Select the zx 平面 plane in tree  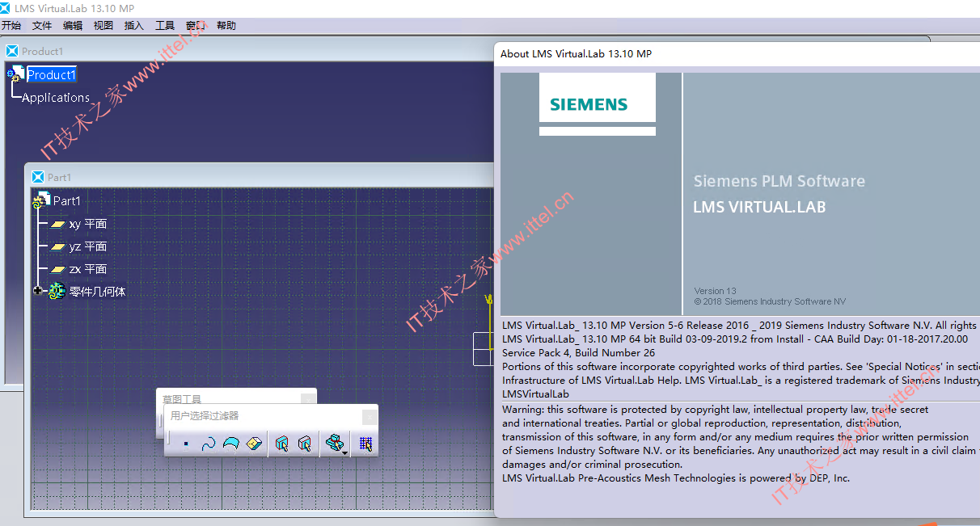78,269
